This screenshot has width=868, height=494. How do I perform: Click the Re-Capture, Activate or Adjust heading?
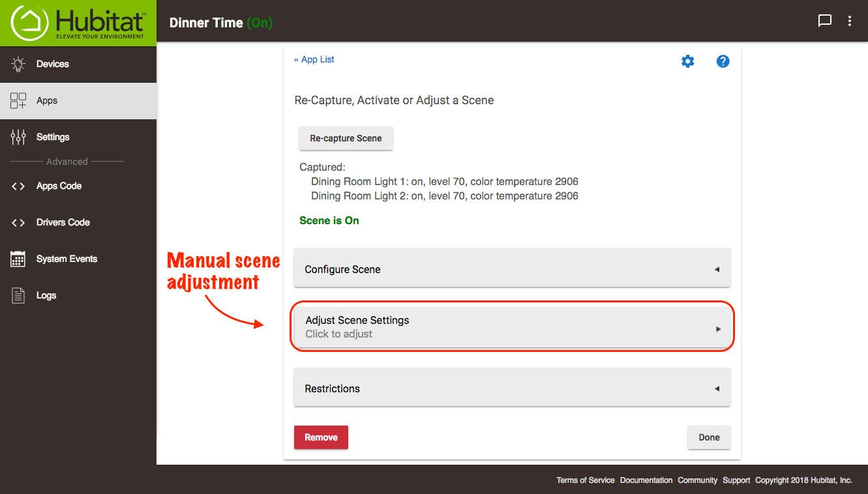395,100
